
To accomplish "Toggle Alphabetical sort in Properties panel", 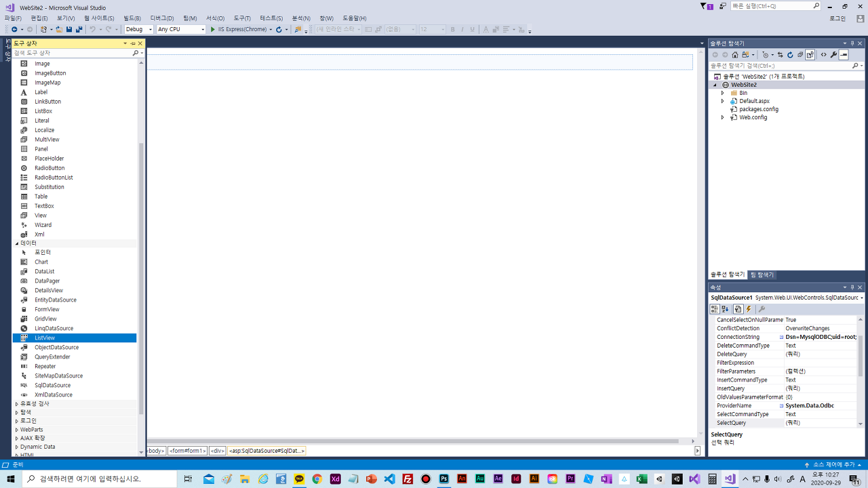I will tap(725, 309).
